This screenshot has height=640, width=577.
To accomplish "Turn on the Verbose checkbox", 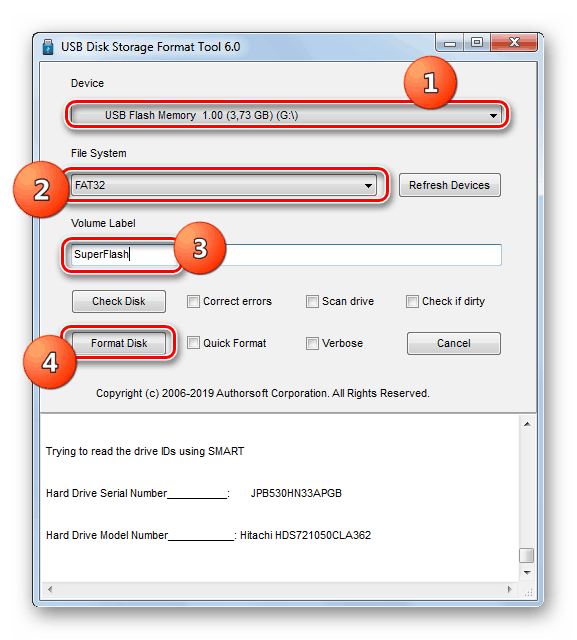I will [312, 343].
